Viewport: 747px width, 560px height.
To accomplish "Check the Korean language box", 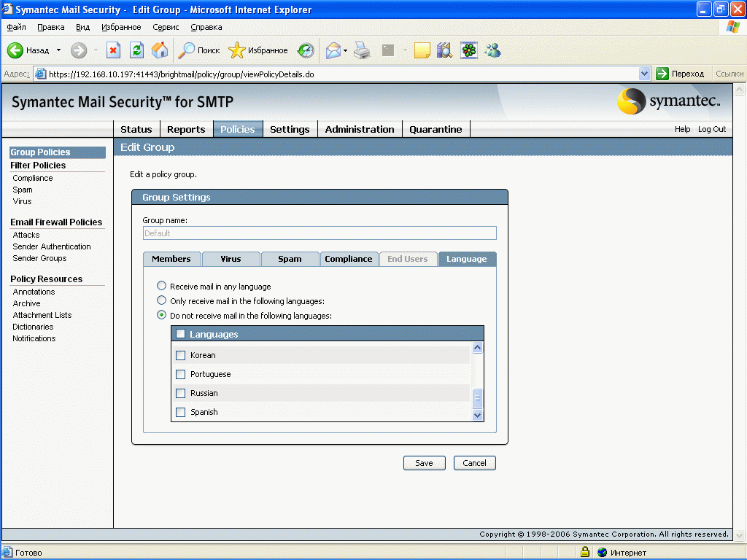I will coord(181,355).
